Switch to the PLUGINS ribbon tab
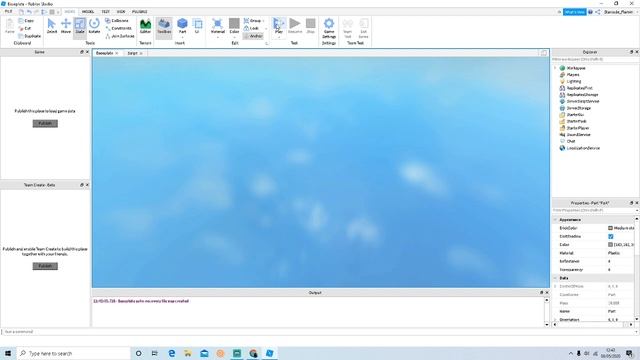The width and height of the screenshot is (640, 360). [x=140, y=12]
